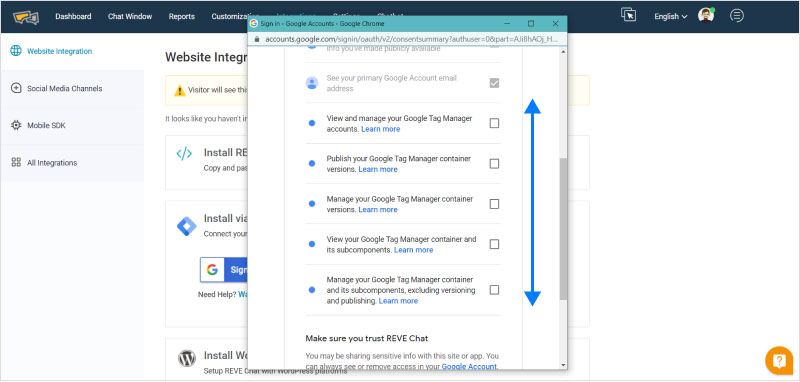Click the scrollbar down arrow in popup

point(563,365)
